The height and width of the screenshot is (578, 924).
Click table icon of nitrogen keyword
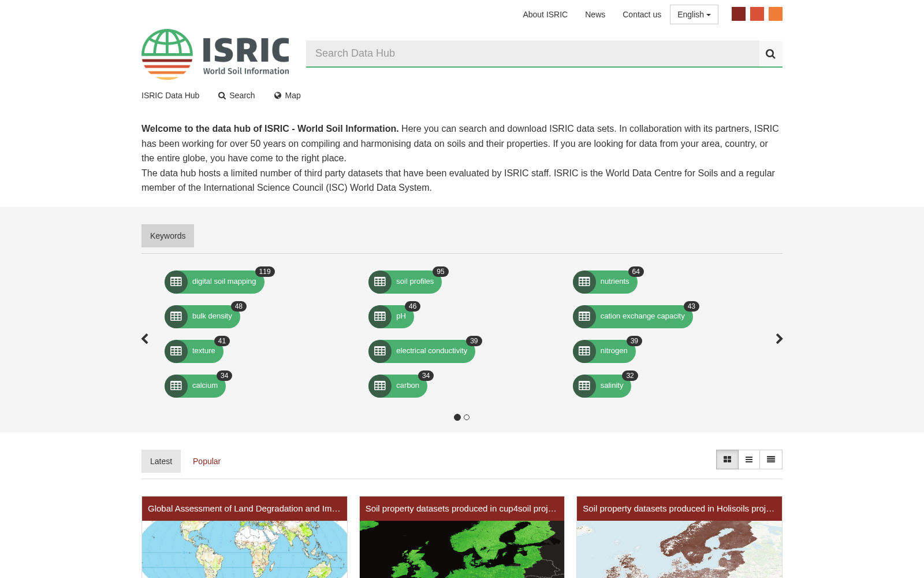[x=584, y=351]
